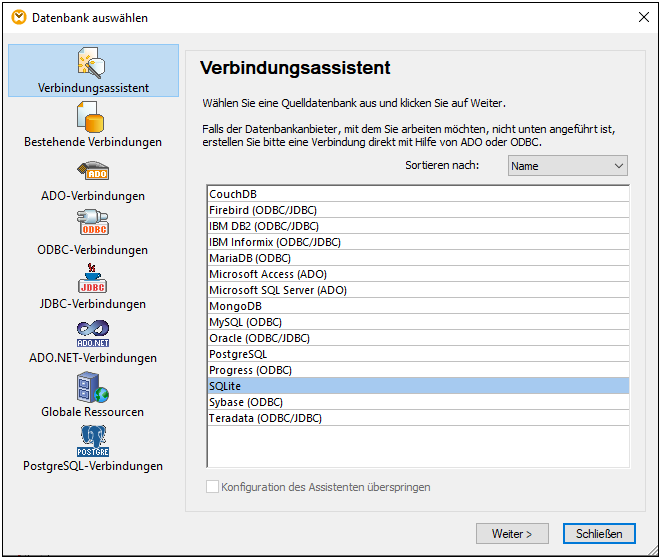This screenshot has width=661, height=559.
Task: Select MySQL (ODBC) entry
Action: (x=418, y=322)
